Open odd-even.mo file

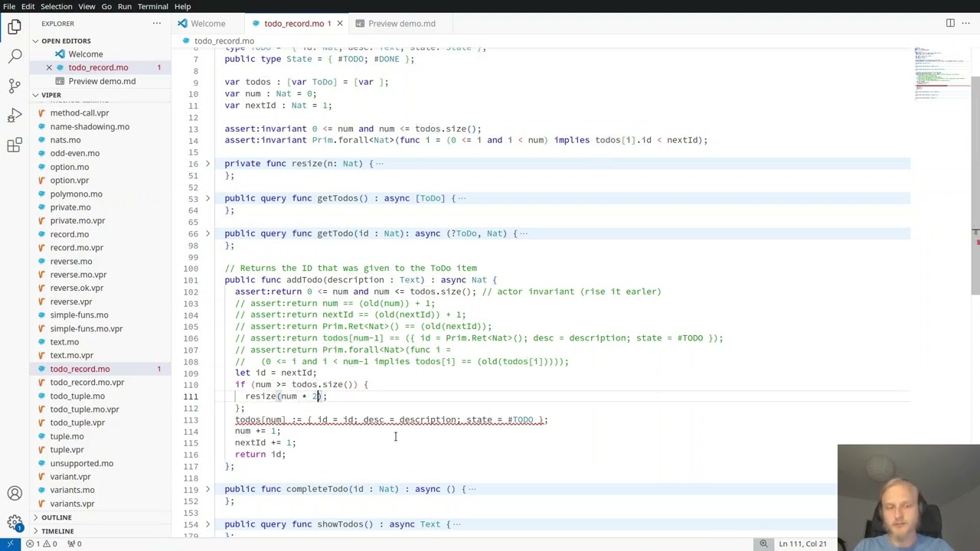(x=75, y=154)
